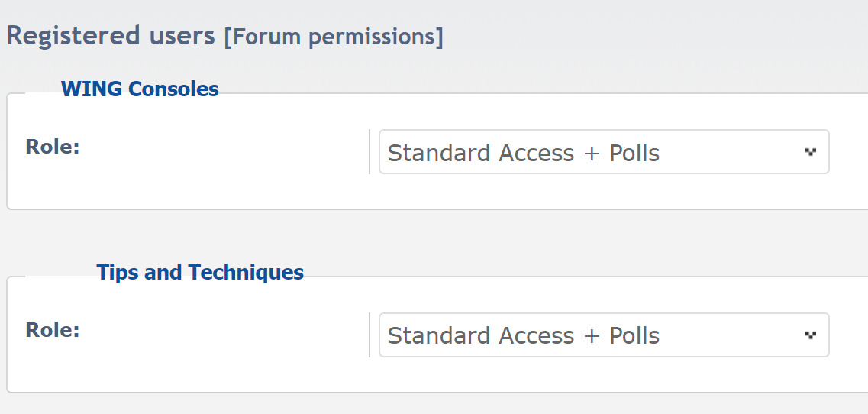Image resolution: width=868 pixels, height=414 pixels.
Task: Click the Forum permissions label in heading
Action: point(333,37)
